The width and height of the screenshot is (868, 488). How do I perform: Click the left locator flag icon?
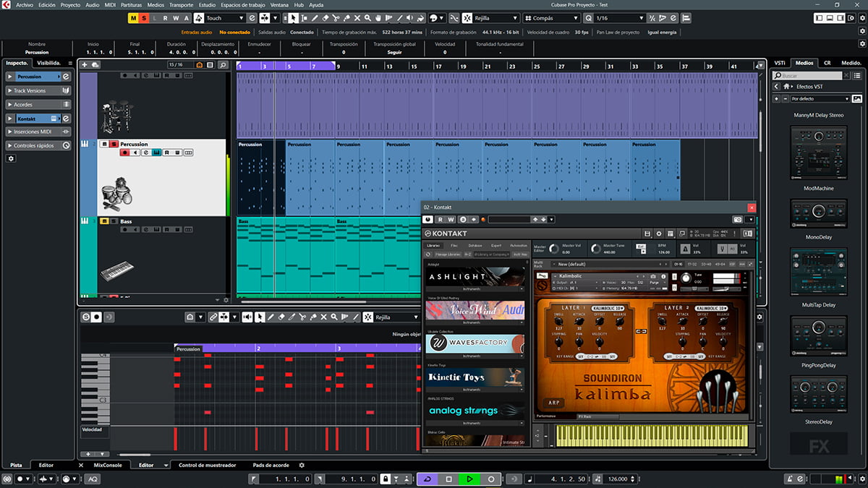tap(253, 479)
